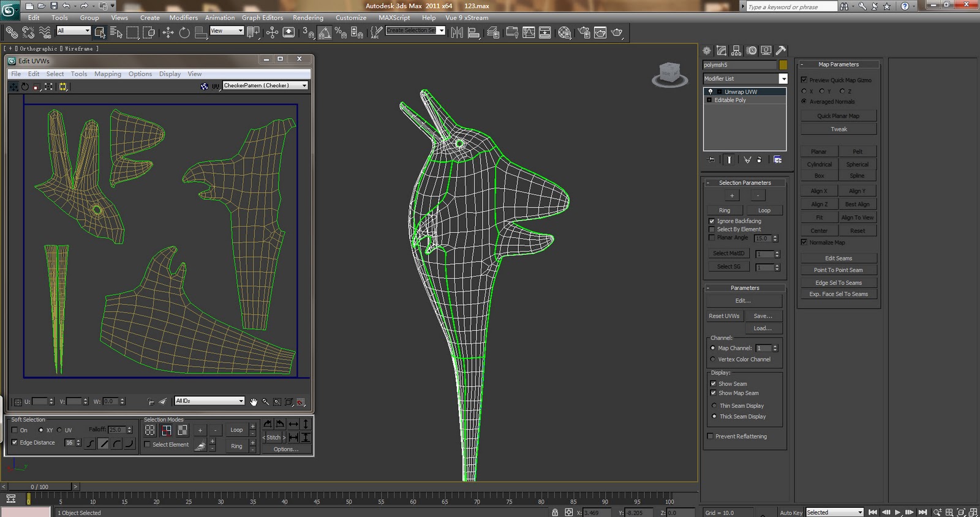This screenshot has height=517, width=980.
Task: Open the Utilities hammer panel tab
Action: click(781, 51)
